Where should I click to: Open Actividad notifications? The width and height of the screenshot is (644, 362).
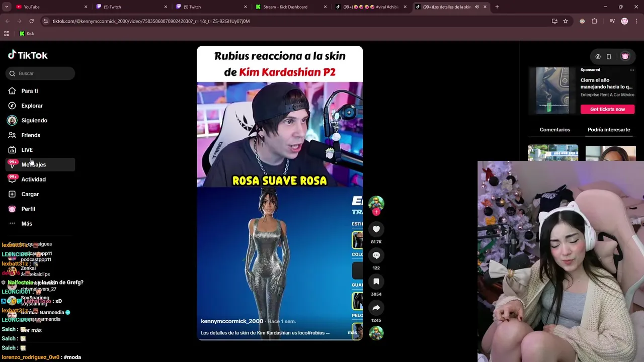pyautogui.click(x=33, y=179)
